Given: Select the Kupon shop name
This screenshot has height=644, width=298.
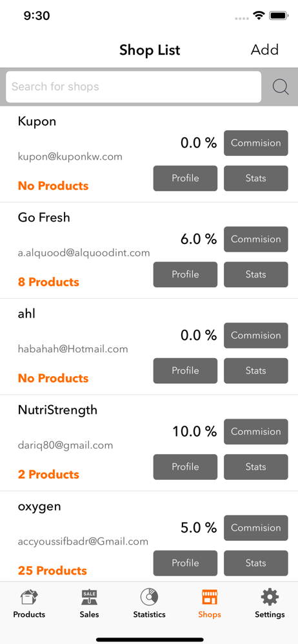Looking at the screenshot, I should point(37,122).
